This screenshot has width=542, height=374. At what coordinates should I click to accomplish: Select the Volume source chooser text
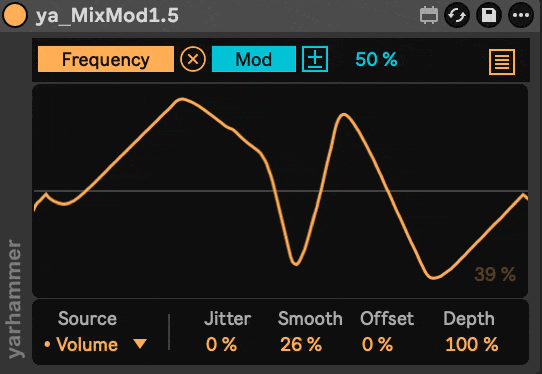(x=87, y=345)
